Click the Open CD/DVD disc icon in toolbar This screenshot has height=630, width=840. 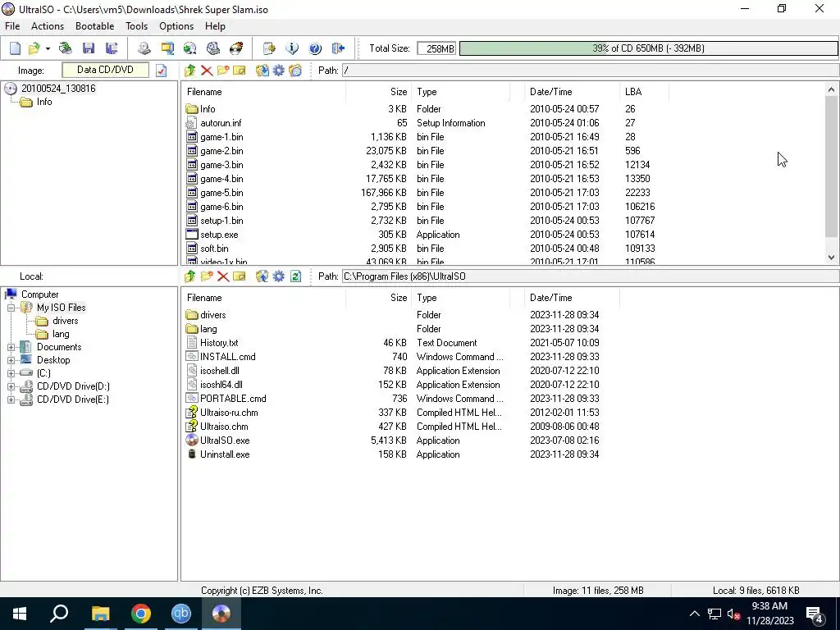(66, 48)
